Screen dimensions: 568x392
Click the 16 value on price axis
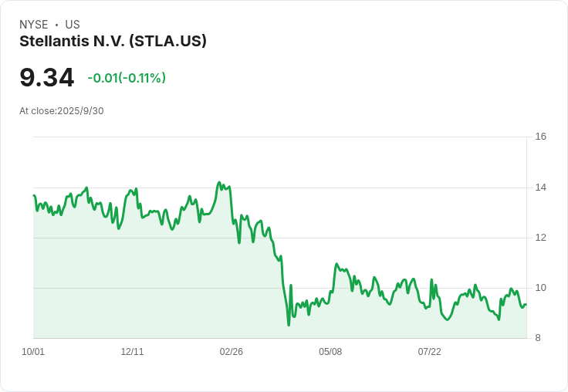tap(540, 137)
